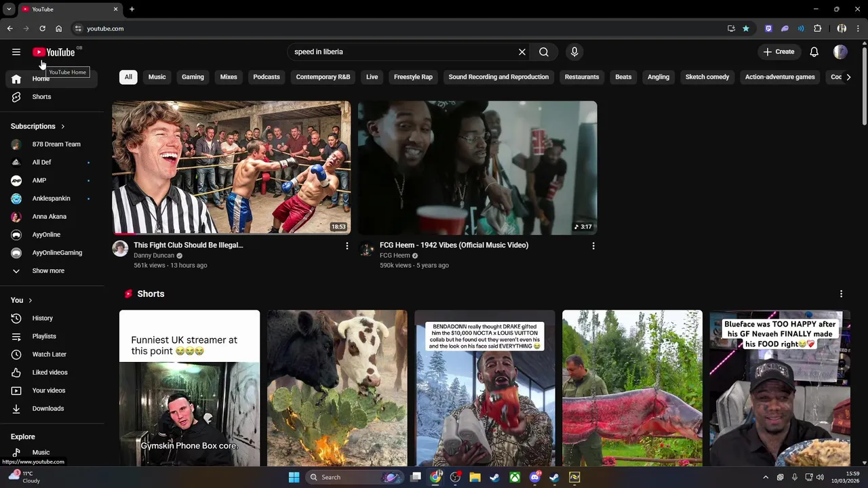The height and width of the screenshot is (488, 868).
Task: Search with your voice microphone button
Action: (x=574, y=52)
